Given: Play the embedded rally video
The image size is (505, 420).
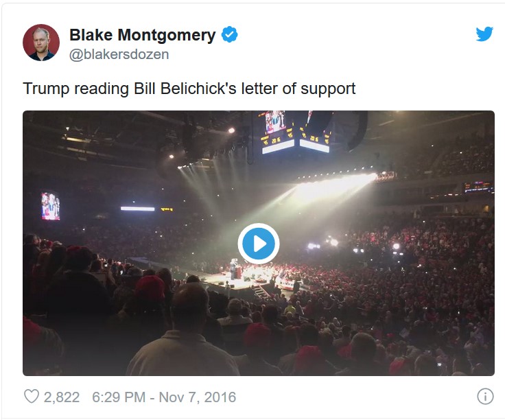Looking at the screenshot, I should tap(258, 244).
